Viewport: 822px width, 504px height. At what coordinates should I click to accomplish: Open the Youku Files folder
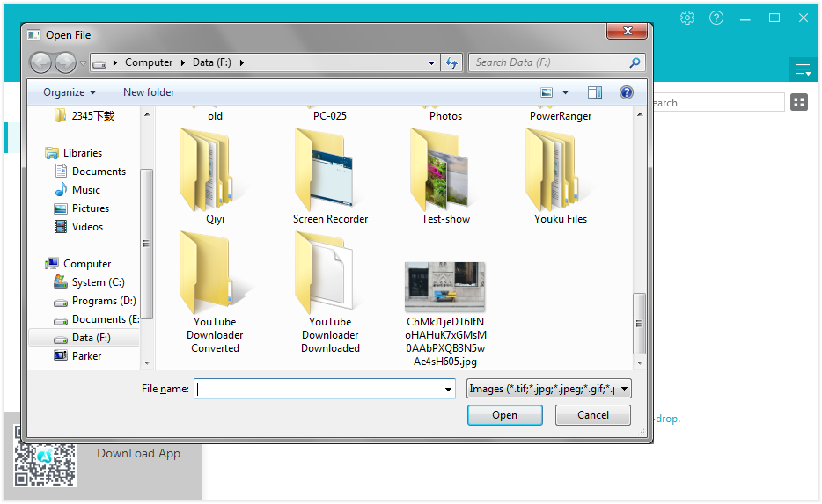coord(561,177)
